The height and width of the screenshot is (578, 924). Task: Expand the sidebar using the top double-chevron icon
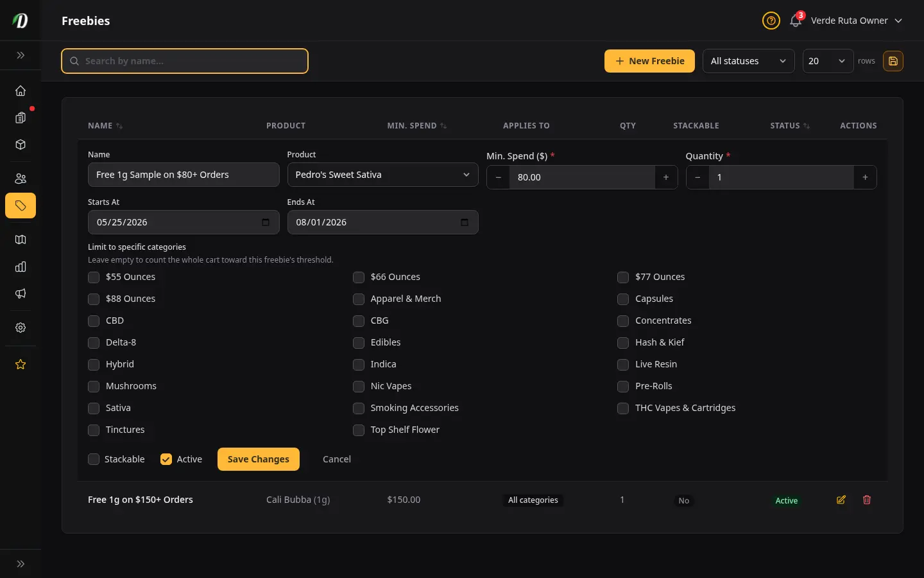tap(21, 55)
